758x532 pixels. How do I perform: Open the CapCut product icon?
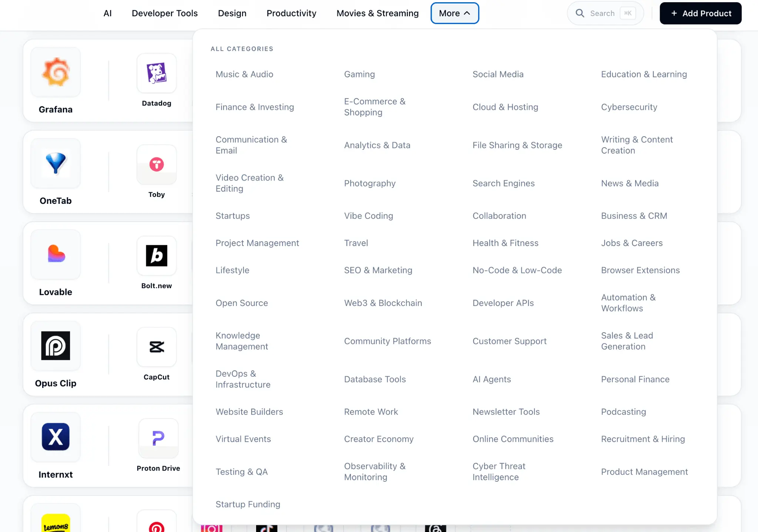(x=157, y=347)
